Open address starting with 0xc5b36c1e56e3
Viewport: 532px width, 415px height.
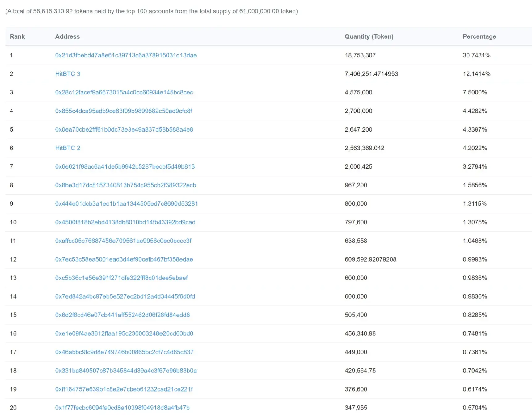[121, 278]
